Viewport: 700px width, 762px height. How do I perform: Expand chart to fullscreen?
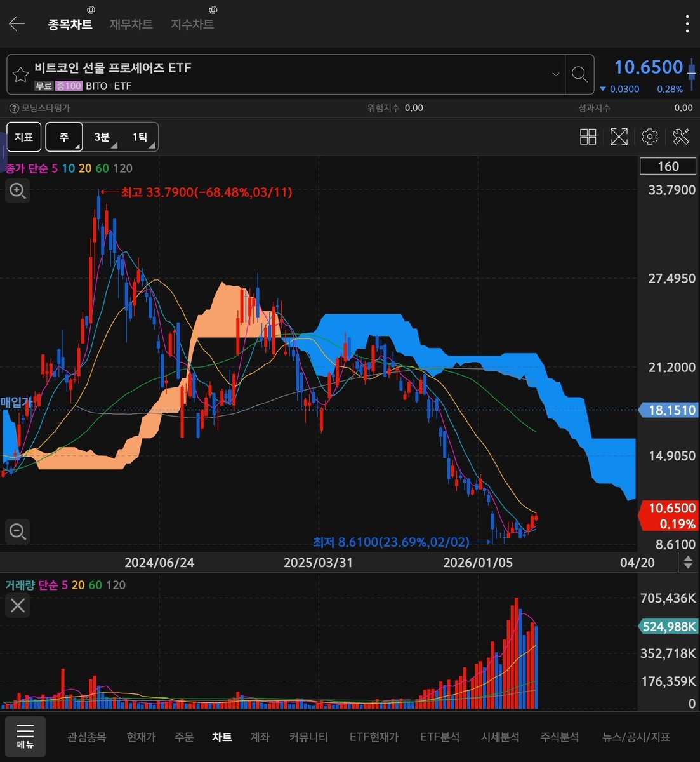point(619,137)
